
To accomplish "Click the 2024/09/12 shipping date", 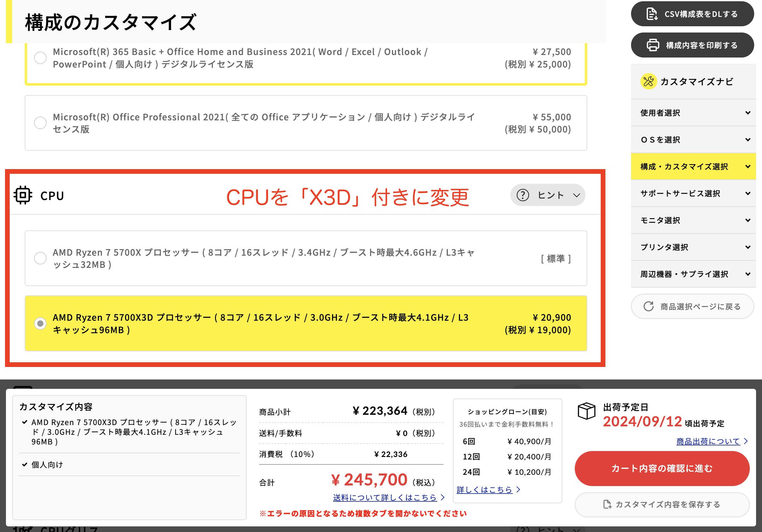I will click(x=642, y=421).
